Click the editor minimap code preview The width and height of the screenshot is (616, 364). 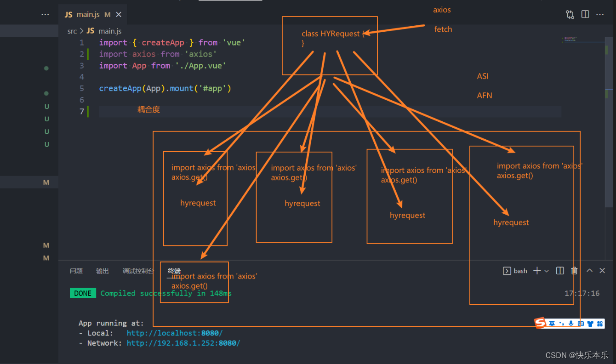(569, 40)
